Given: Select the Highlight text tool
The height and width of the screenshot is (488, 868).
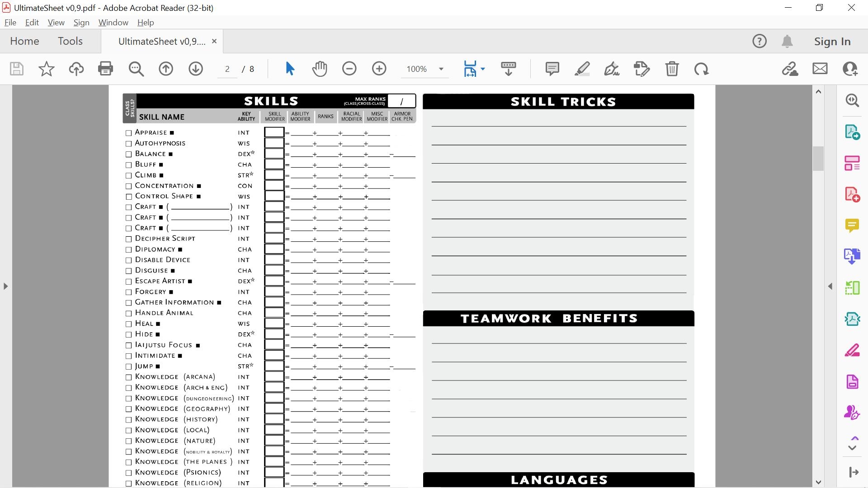Looking at the screenshot, I should point(582,69).
